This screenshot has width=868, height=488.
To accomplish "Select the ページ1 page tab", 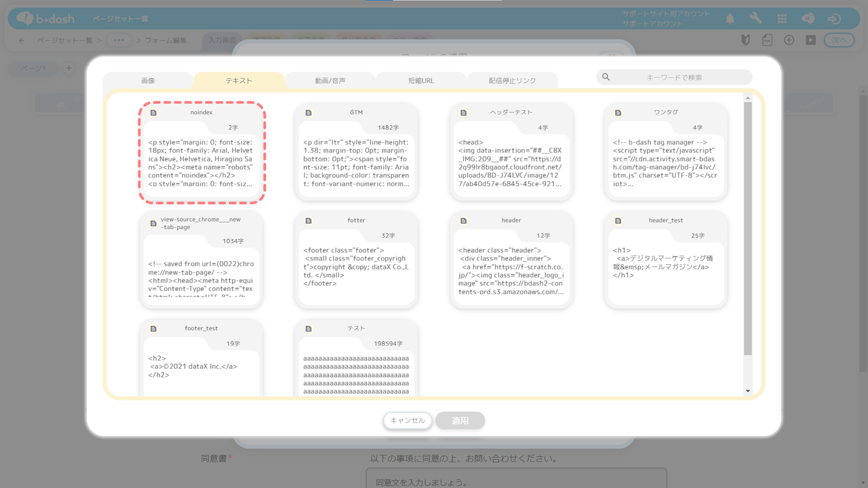I will (x=33, y=68).
